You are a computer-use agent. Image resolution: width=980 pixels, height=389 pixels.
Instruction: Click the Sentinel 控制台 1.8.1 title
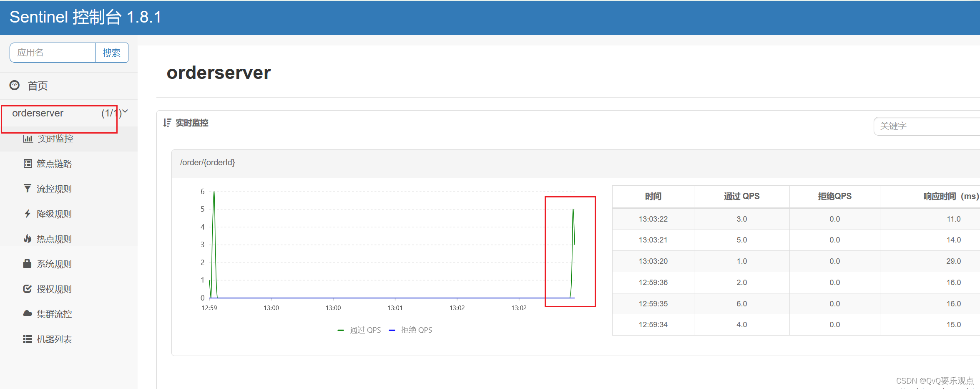[x=85, y=17]
